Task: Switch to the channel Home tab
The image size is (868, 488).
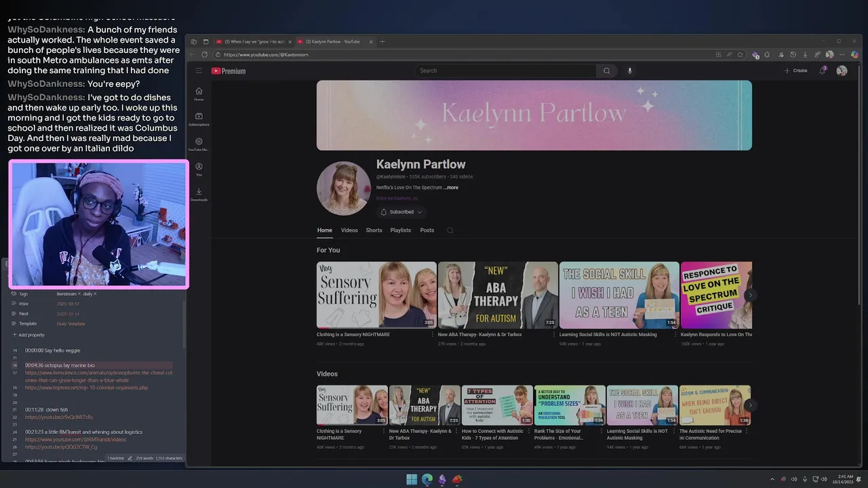Action: pos(325,230)
